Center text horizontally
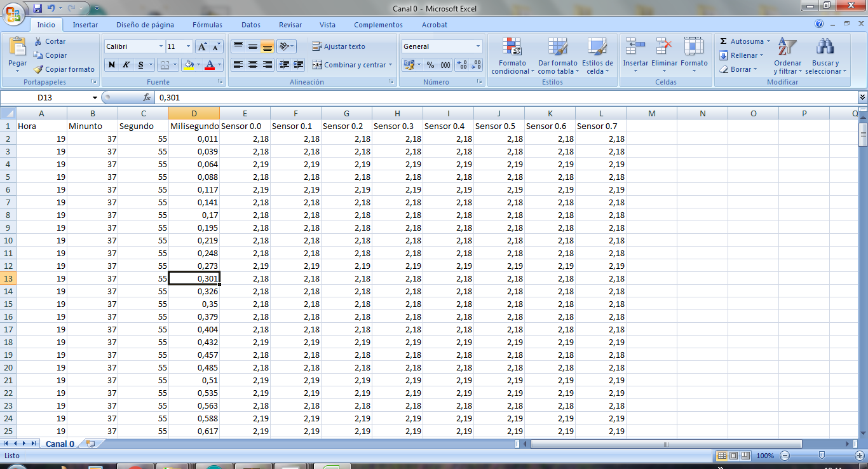Image resolution: width=868 pixels, height=469 pixels. pyautogui.click(x=252, y=65)
